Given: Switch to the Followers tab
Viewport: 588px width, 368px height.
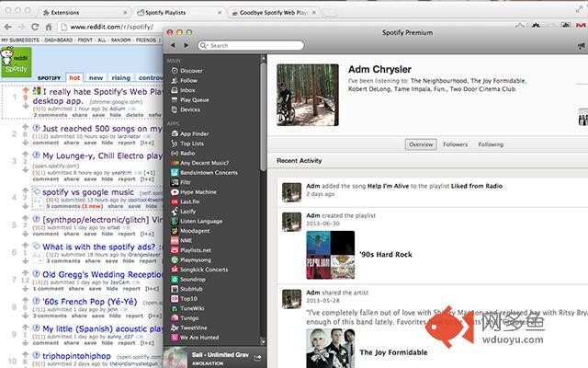Looking at the screenshot, I should [456, 144].
